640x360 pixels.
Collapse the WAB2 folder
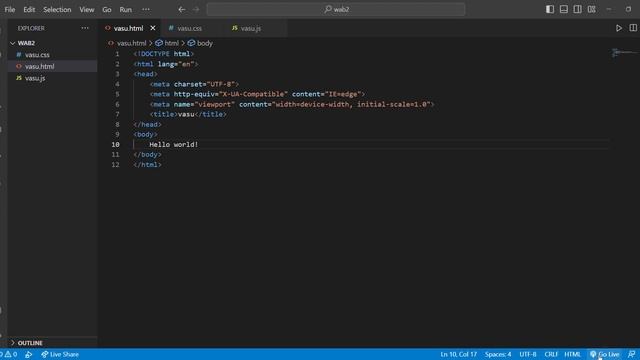pos(26,43)
